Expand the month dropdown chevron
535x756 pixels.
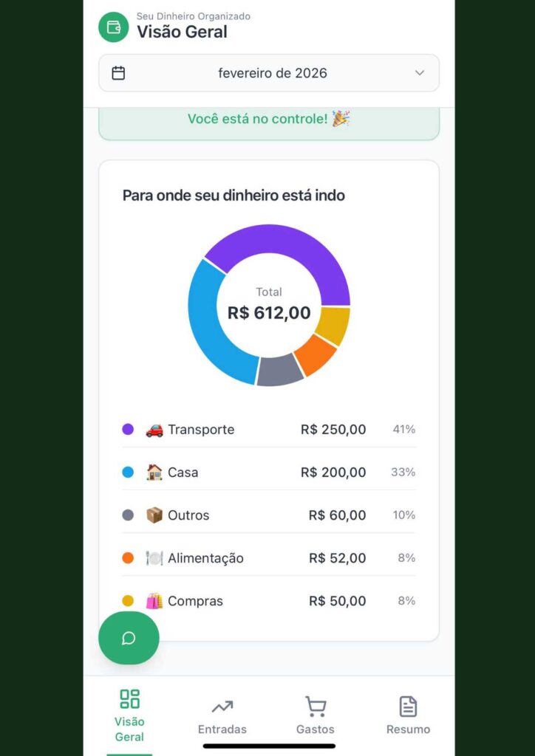click(x=420, y=73)
